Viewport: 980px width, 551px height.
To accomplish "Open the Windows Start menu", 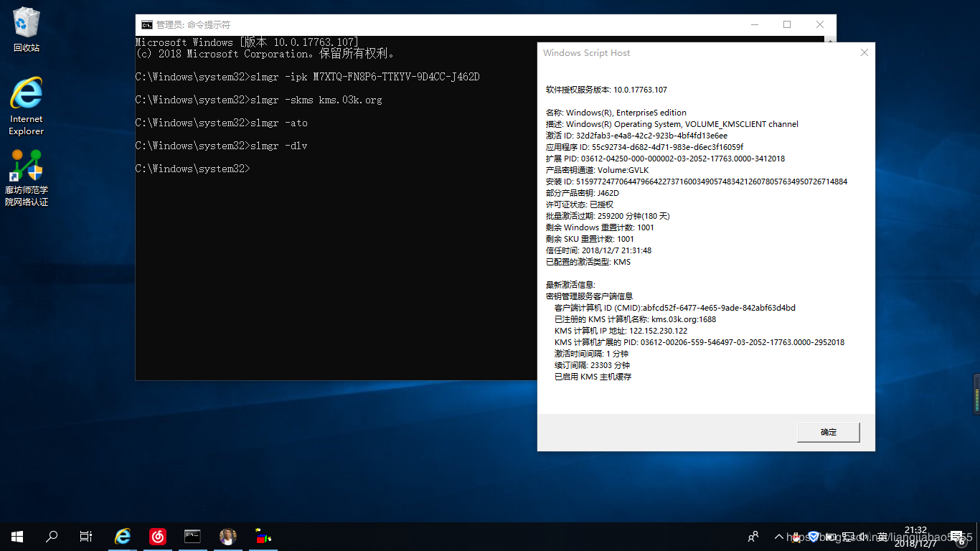I will pos(17,537).
